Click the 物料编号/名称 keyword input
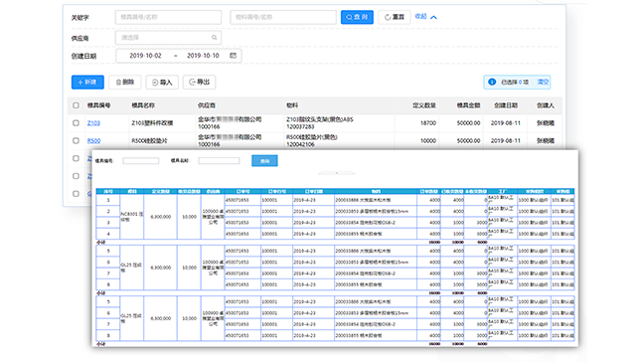644x362 pixels. [283, 17]
